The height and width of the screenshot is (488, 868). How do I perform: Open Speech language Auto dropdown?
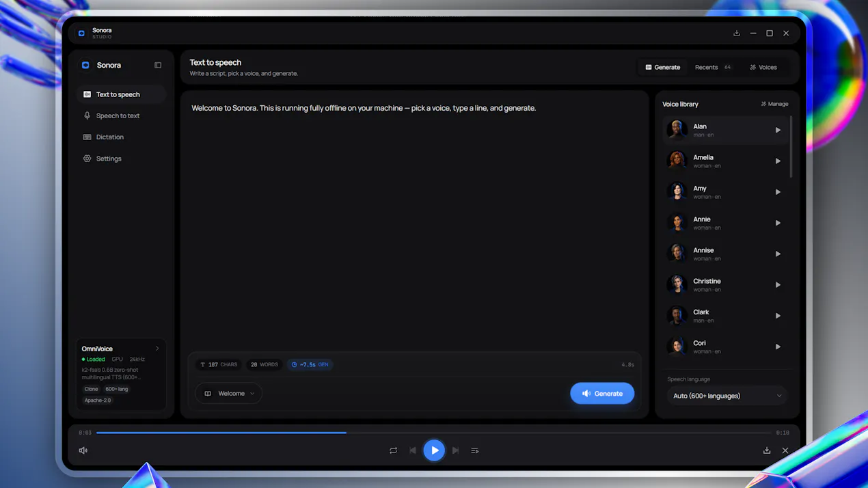point(727,396)
